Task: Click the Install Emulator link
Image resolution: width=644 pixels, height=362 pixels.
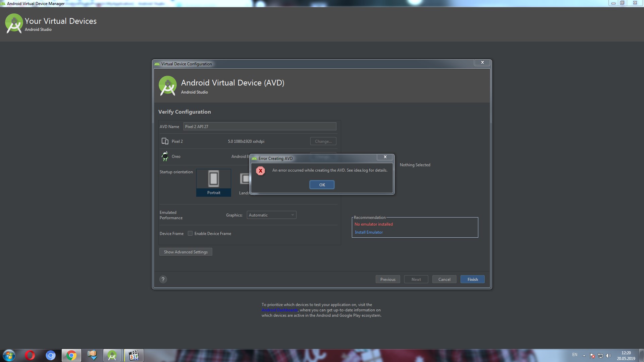Action: coord(369,232)
